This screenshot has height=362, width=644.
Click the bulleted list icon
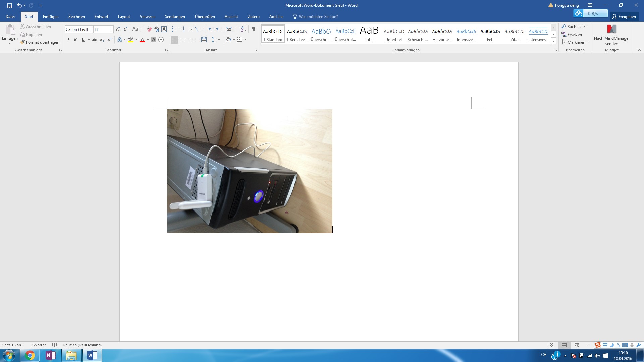(174, 29)
